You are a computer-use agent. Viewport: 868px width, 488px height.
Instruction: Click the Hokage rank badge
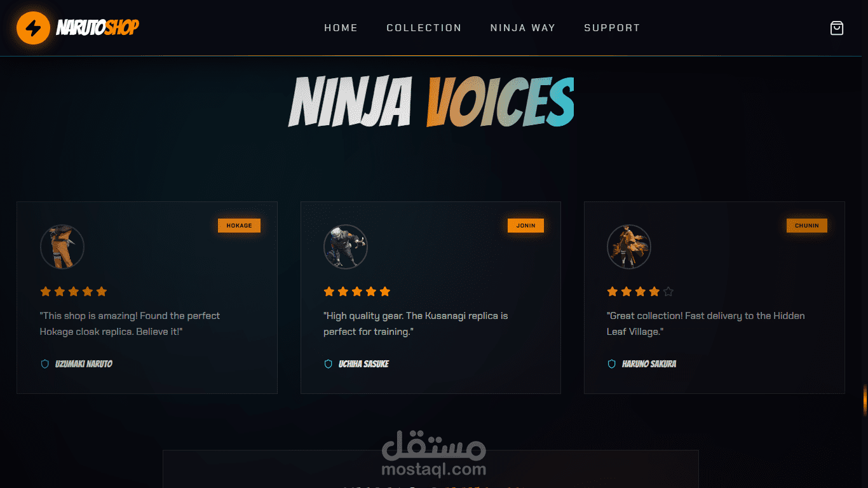point(239,226)
